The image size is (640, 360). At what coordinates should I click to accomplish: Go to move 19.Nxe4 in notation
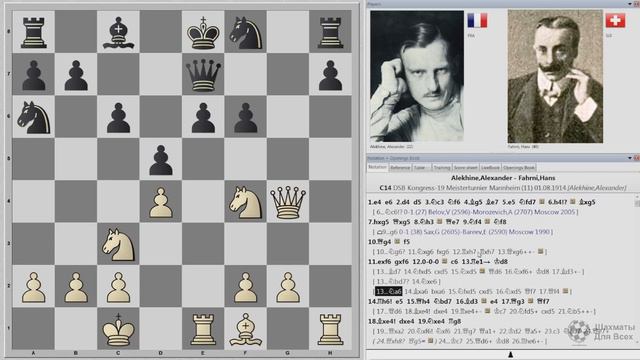click(432, 322)
